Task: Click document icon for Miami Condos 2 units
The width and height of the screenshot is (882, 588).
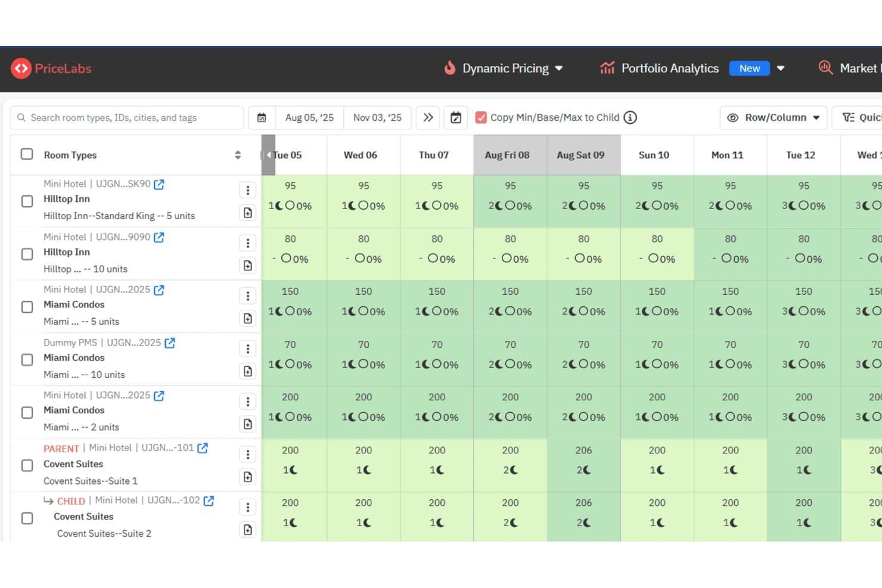Action: click(248, 424)
